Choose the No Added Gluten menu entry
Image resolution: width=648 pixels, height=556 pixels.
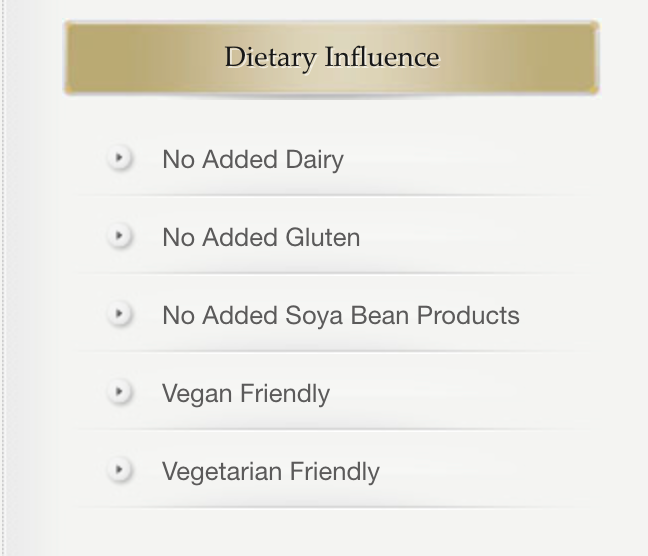[260, 237]
